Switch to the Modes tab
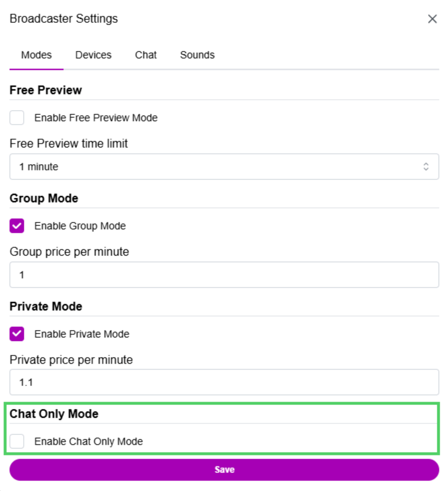The height and width of the screenshot is (491, 448). click(x=36, y=55)
